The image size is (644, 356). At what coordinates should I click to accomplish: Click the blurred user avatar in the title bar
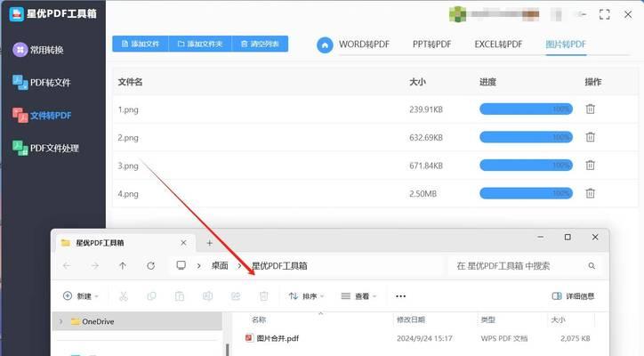[457, 14]
